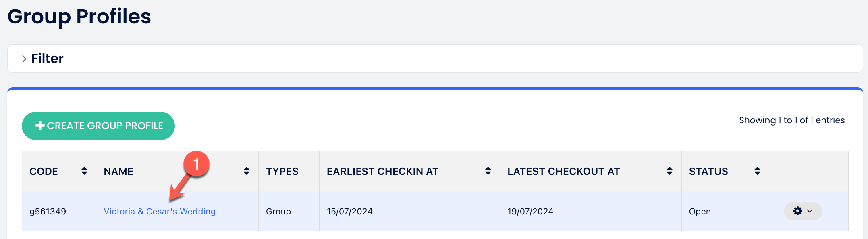This screenshot has height=239, width=868.
Task: Click the Create Group Profile button
Action: [98, 126]
